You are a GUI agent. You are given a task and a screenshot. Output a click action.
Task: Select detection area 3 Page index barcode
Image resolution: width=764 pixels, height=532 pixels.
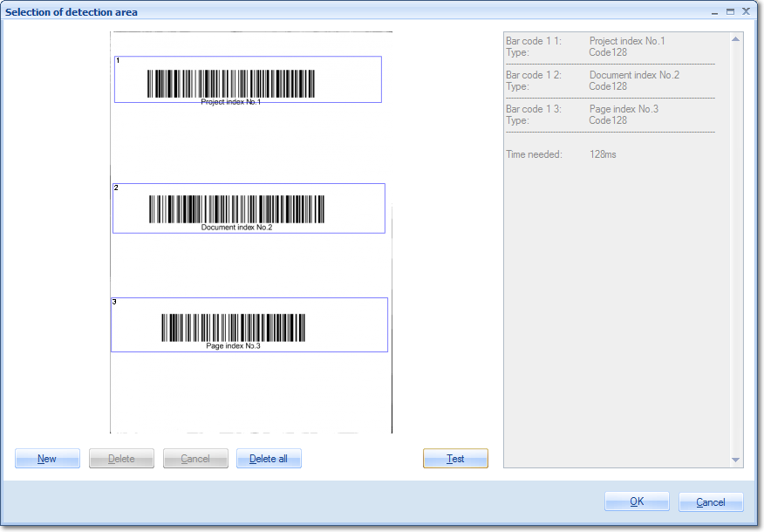pyautogui.click(x=249, y=324)
